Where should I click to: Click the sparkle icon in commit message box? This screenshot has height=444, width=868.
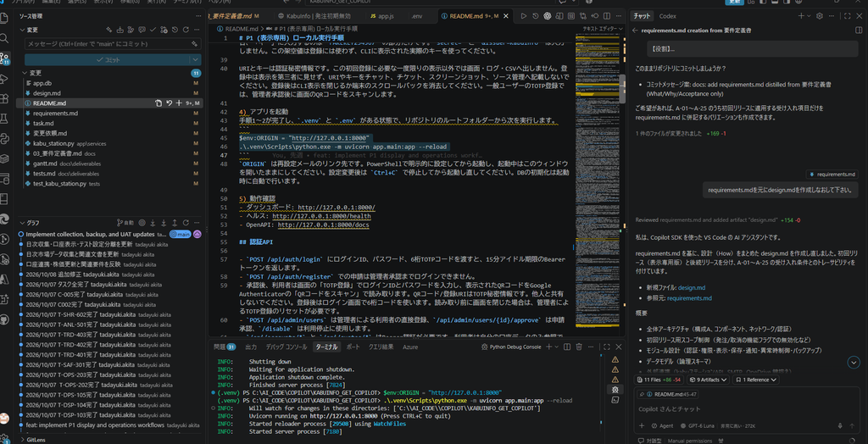click(x=195, y=44)
